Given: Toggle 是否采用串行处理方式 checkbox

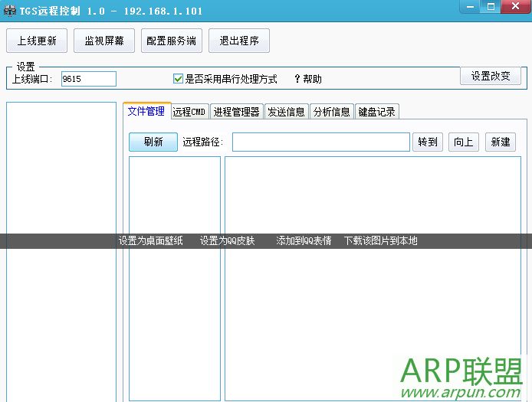Looking at the screenshot, I should [179, 79].
